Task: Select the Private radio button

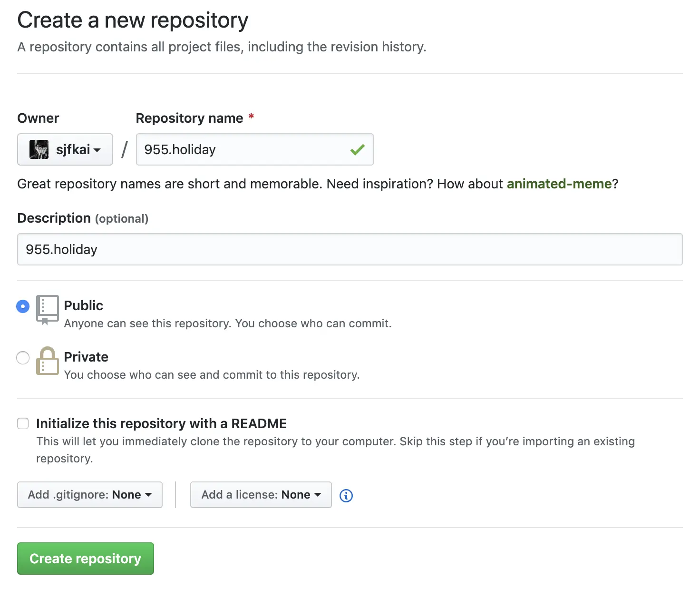Action: 23,358
